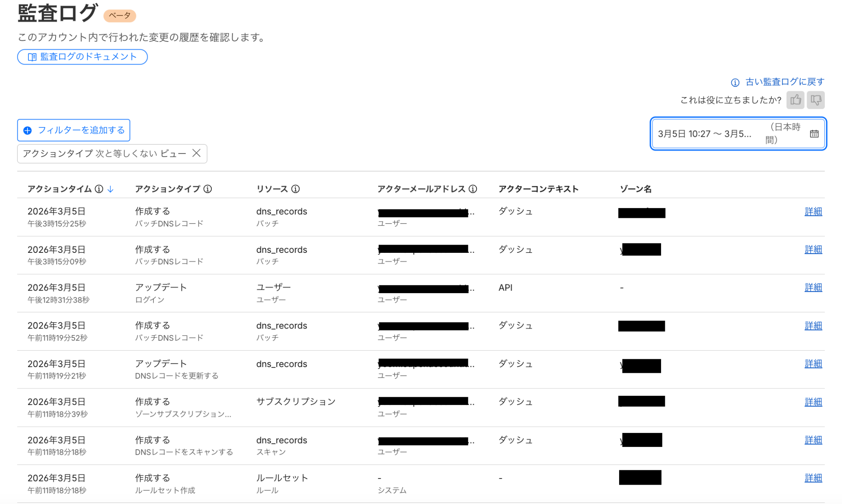Click info icon next to アクションタイプ header
842x504 pixels.
(208, 189)
